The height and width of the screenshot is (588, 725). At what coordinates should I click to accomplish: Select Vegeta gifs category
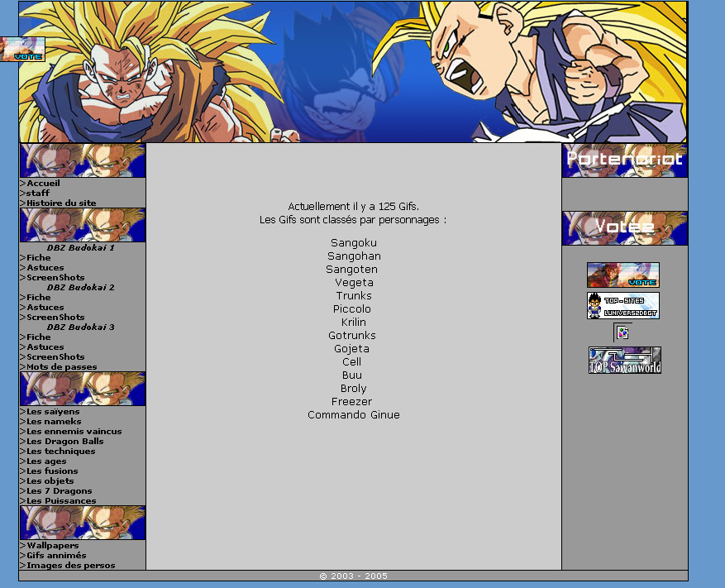tap(354, 283)
